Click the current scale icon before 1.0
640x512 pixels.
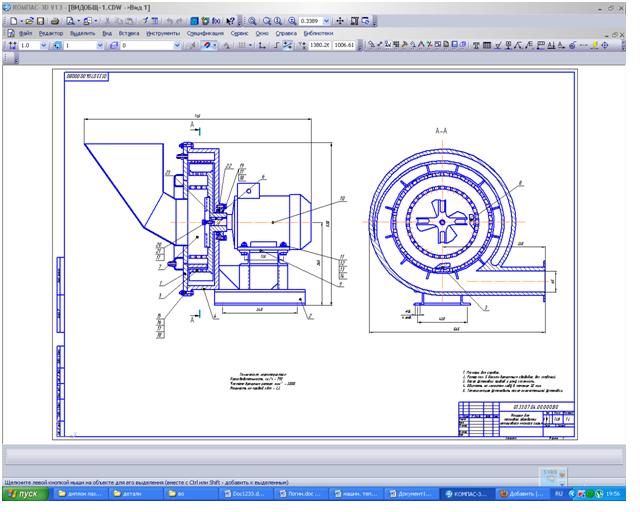tap(12, 45)
